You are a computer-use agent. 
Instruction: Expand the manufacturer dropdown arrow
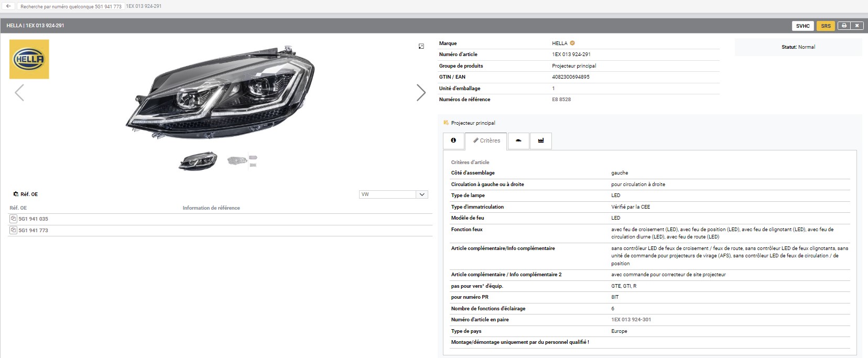pyautogui.click(x=422, y=194)
